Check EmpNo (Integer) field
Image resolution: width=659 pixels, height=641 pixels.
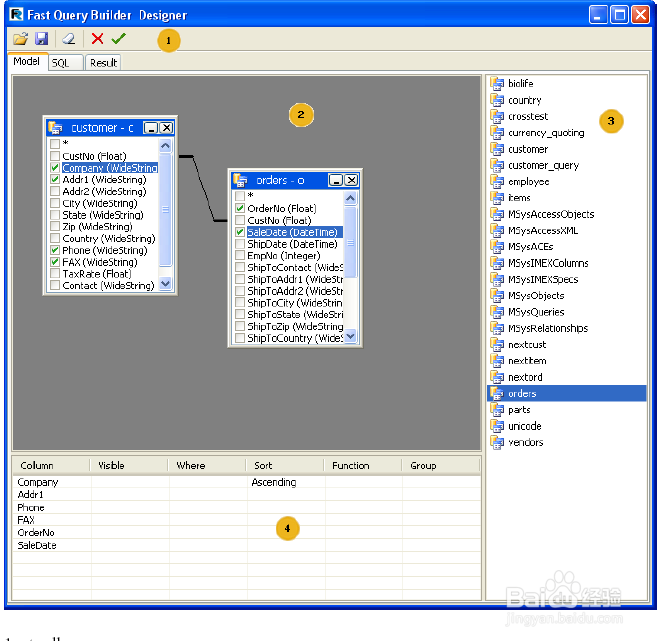[240, 255]
